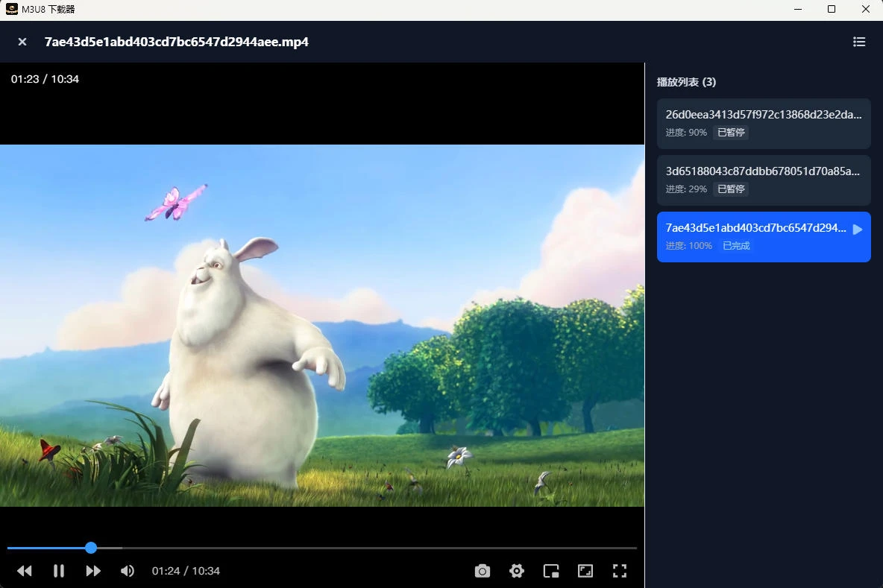Click the M3U8 downloader app icon in title bar

pos(12,10)
